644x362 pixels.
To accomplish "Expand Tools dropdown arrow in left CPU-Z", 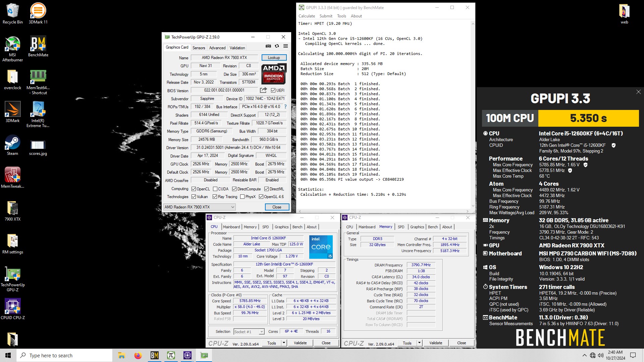I will point(284,343).
